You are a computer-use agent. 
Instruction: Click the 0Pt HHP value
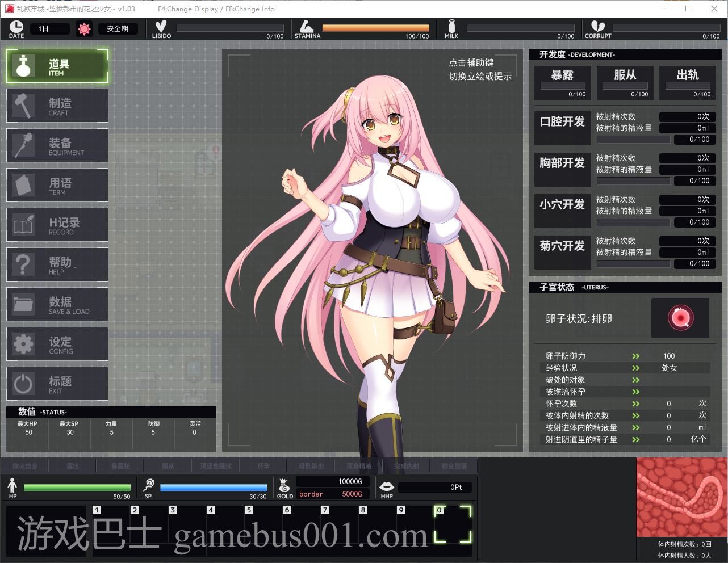tap(434, 487)
